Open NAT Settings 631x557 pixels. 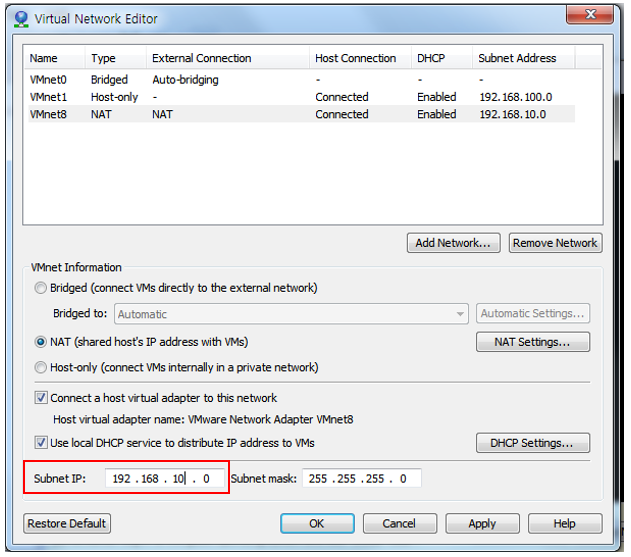(x=533, y=342)
